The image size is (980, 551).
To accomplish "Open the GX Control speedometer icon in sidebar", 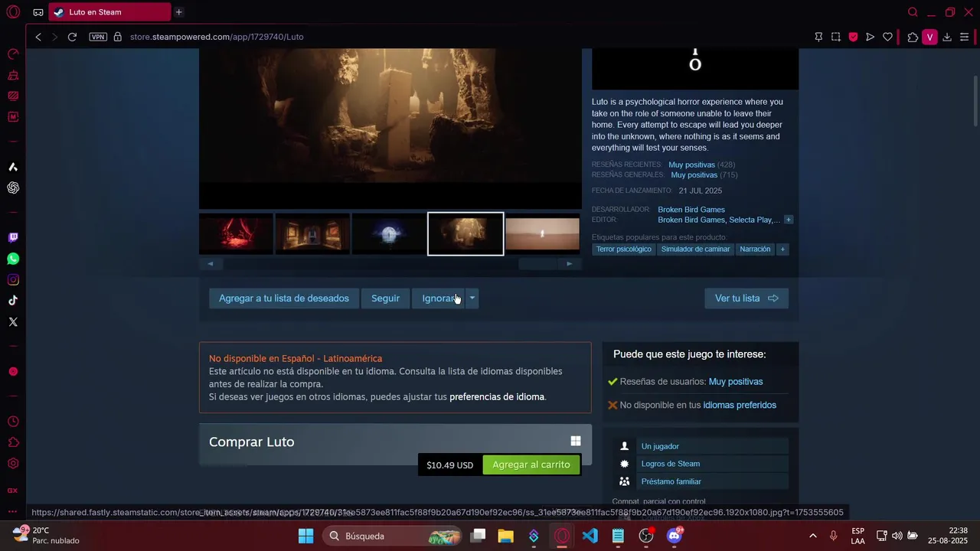I will [x=13, y=54].
